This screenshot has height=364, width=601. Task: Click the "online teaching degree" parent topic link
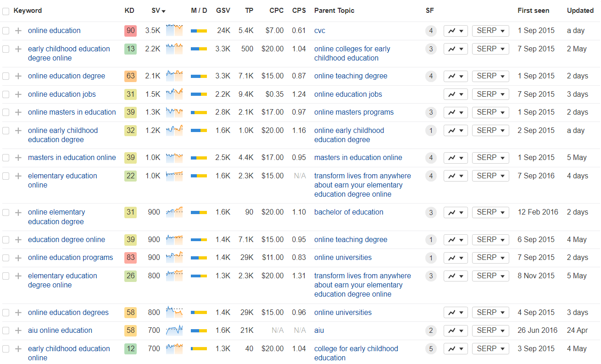coord(351,76)
